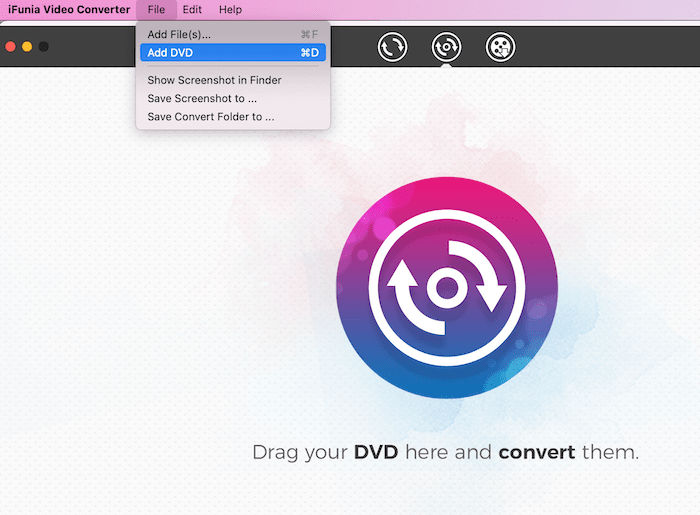
Task: Open the Help menu
Action: (230, 10)
